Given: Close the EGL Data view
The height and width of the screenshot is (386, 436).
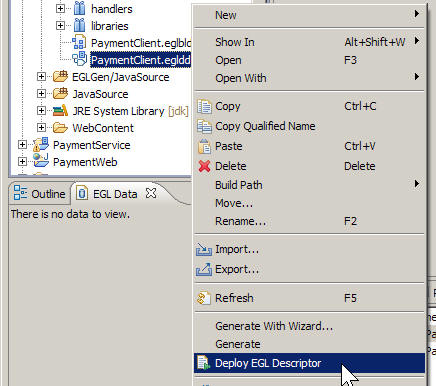Looking at the screenshot, I should click(151, 193).
